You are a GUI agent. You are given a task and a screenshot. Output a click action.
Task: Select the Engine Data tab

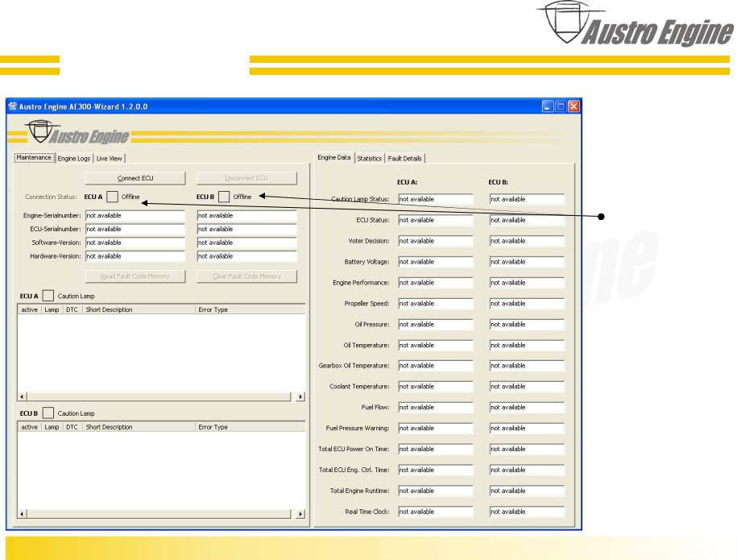click(334, 157)
